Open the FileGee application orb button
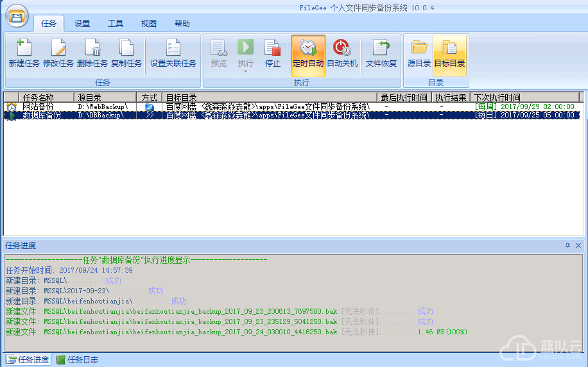Viewport: 588px width, 367px height. pos(17,17)
